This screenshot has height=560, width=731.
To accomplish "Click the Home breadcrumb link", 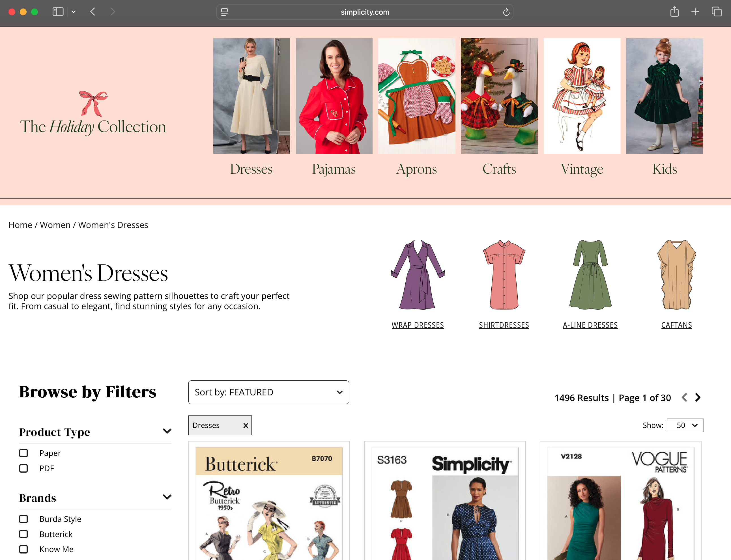I will tap(20, 225).
